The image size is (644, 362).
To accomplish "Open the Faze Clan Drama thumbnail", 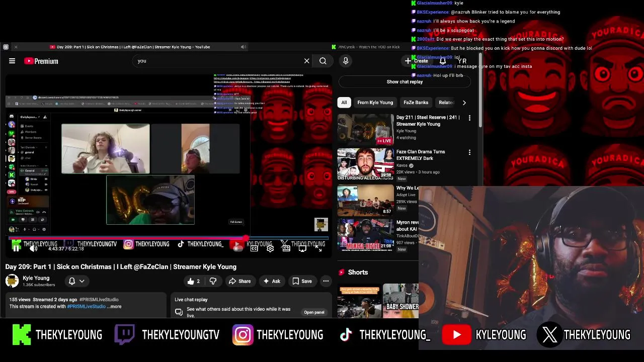I will (x=366, y=164).
